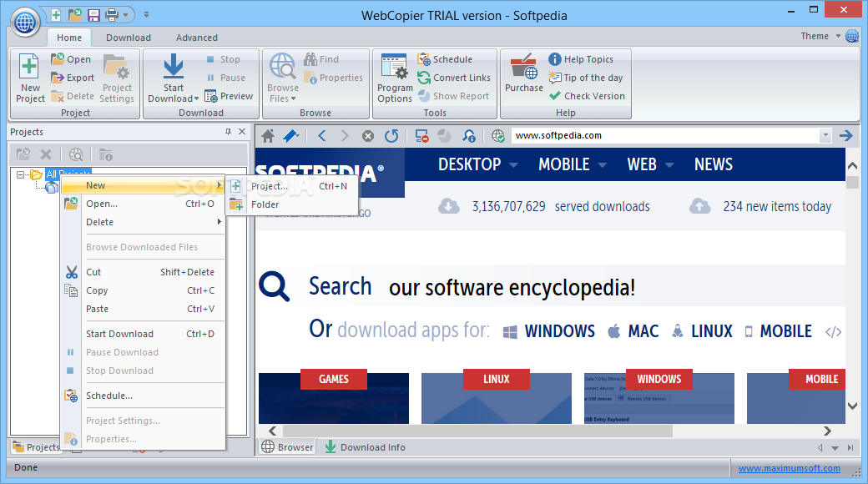Refresh the browser page
The width and height of the screenshot is (868, 484).
pos(391,136)
